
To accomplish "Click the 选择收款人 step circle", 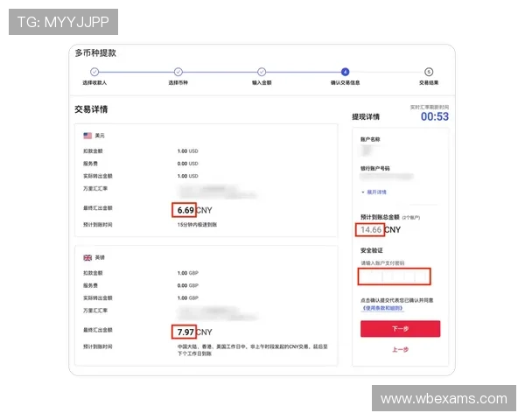I will (94, 72).
